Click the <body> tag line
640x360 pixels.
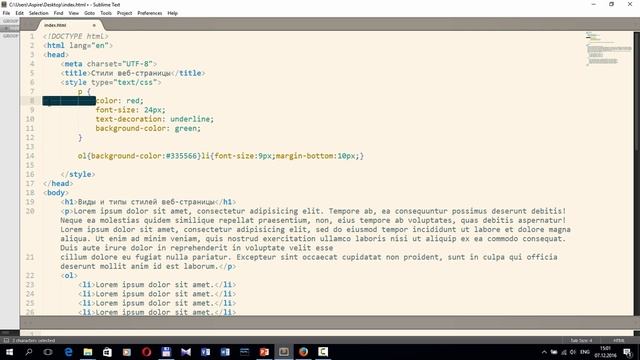point(56,192)
